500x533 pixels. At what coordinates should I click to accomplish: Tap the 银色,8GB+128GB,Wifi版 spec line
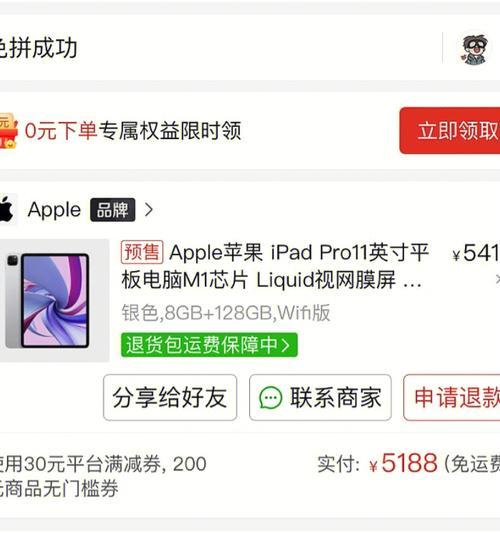tap(226, 313)
